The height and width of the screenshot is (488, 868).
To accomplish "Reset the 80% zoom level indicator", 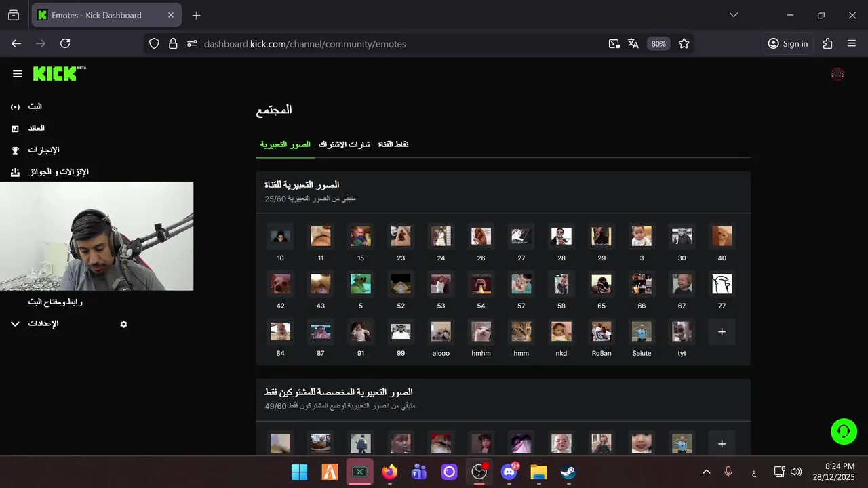I will pos(658,43).
